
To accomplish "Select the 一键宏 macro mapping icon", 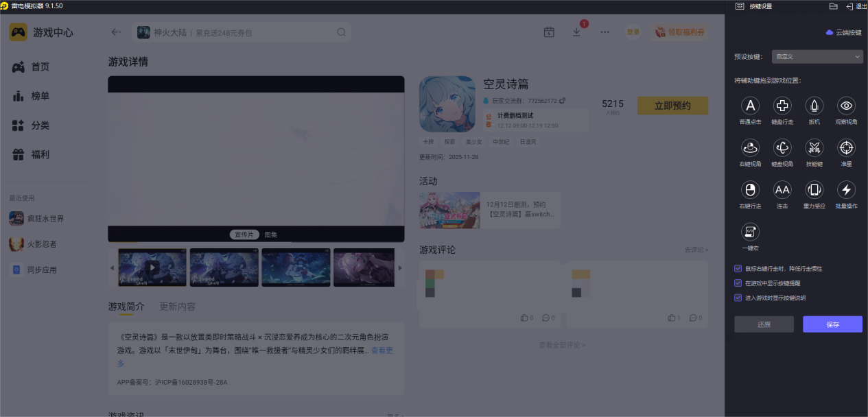I will click(x=750, y=232).
